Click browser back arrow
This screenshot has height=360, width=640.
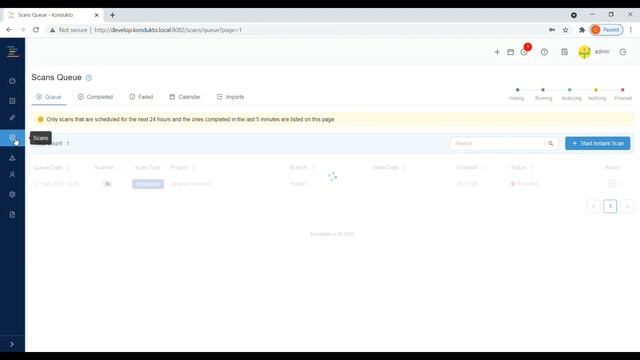9,30
